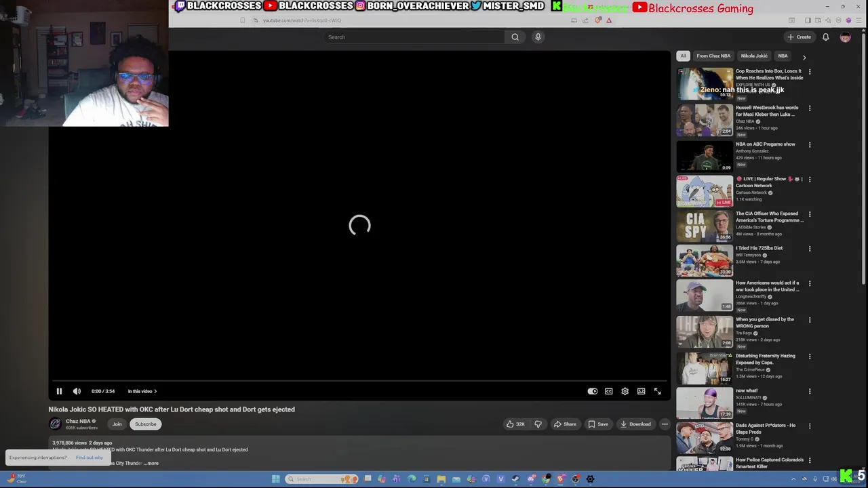Join the Chaz NBA channel membership

(117, 424)
